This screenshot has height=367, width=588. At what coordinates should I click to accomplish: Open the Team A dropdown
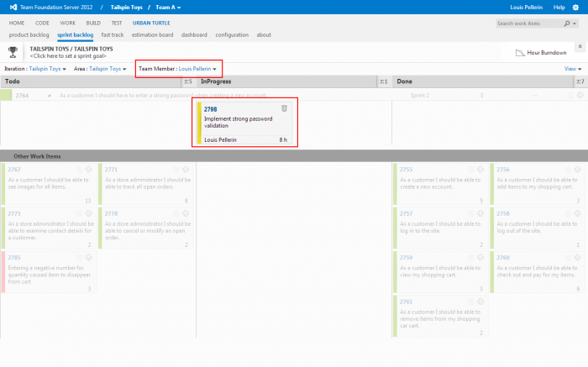tap(168, 7)
